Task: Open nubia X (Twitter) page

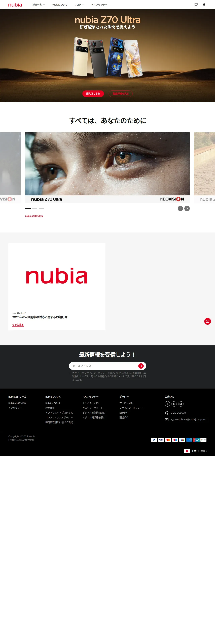Action: point(167,404)
